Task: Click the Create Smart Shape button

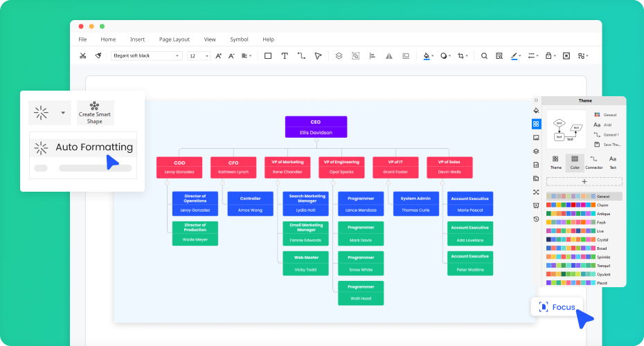Action: pos(95,113)
